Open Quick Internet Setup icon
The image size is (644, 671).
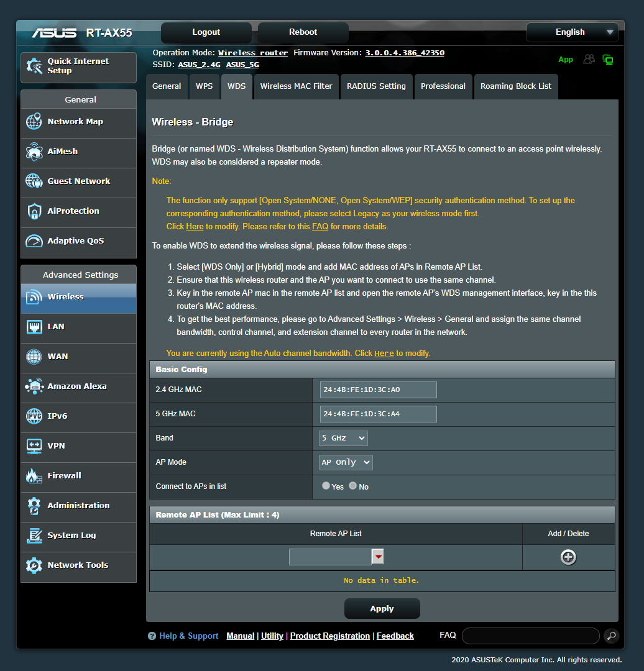tap(34, 66)
